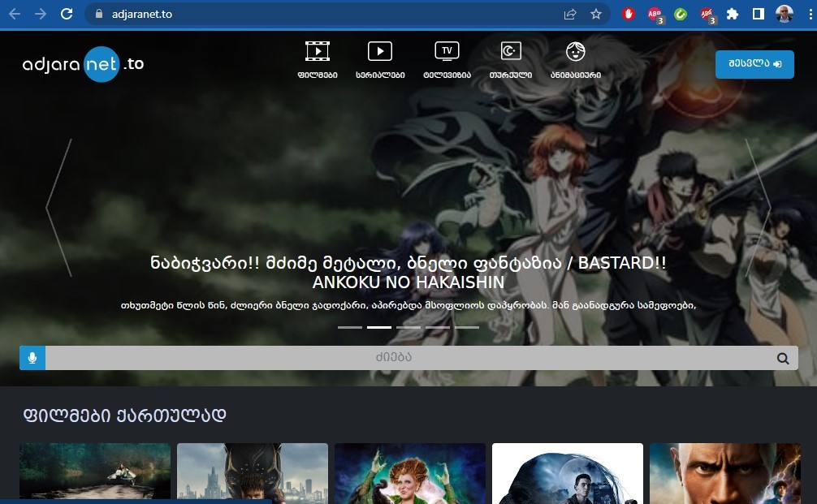Click the site padlock icon
Screen dimensions: 817x504
tap(99, 14)
